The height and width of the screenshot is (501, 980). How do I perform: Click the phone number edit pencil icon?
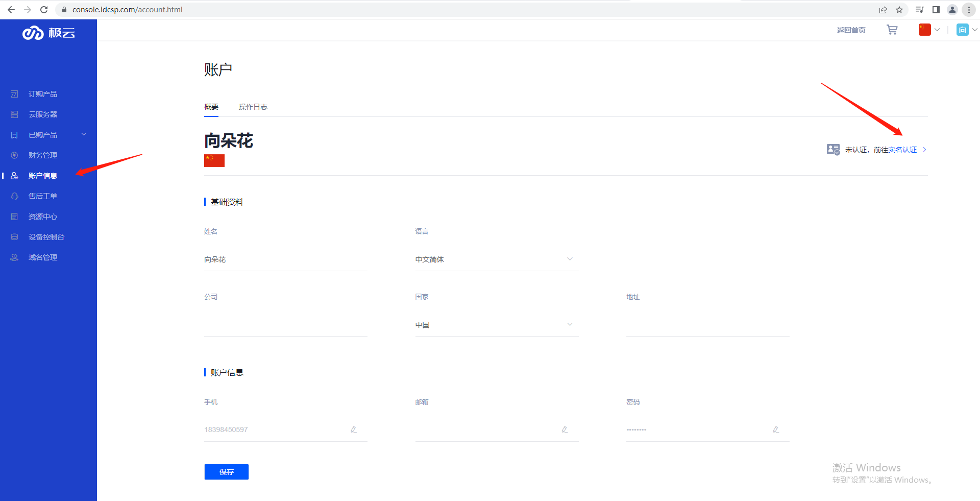click(353, 430)
